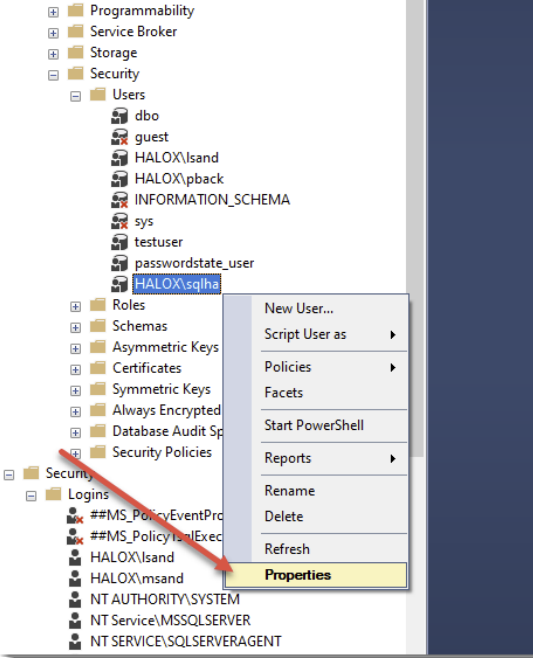Collapse the server-level Security node
The width and height of the screenshot is (533, 658).
tap(9, 475)
